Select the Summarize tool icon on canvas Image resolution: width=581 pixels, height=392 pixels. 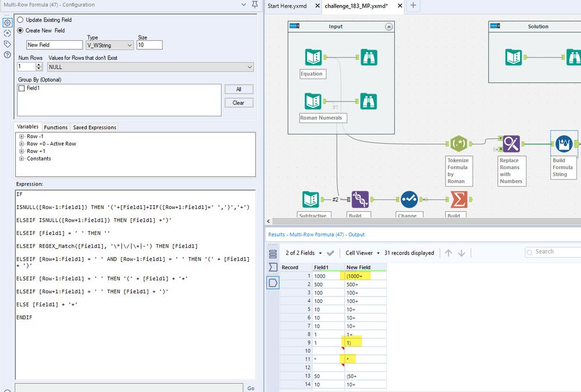coord(458,199)
